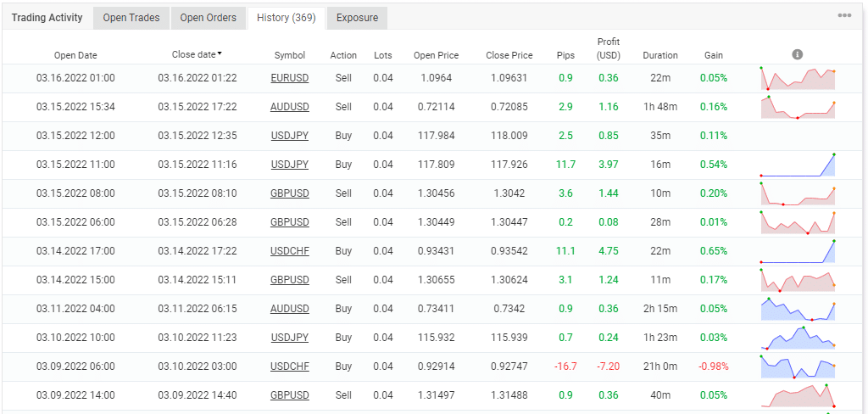Sort by Close date column arrow
Image resolution: width=868 pixels, height=414 pixels.
(220, 54)
